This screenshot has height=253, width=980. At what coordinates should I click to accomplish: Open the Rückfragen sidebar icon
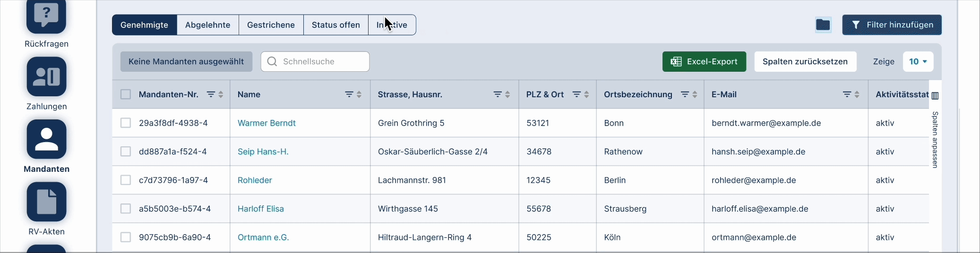(46, 17)
